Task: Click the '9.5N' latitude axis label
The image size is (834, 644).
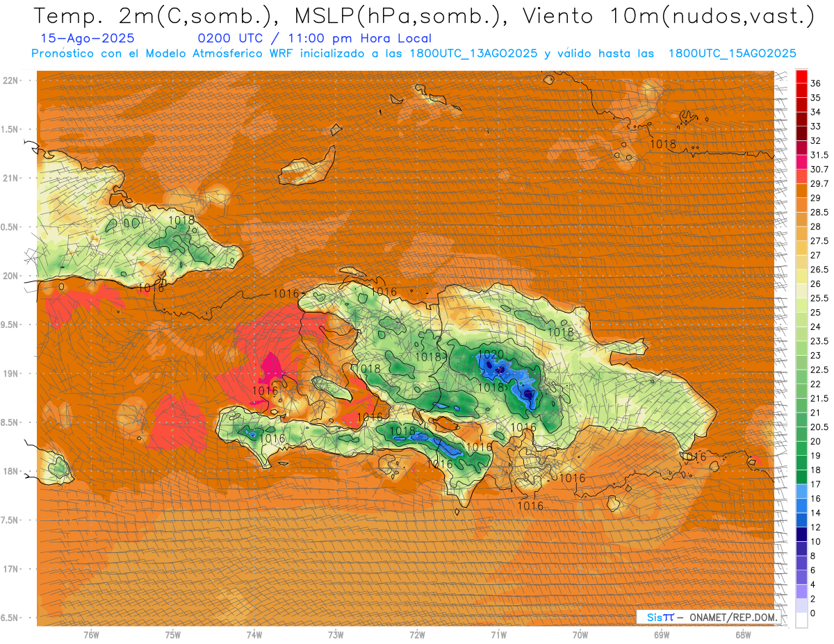Action: click(10, 325)
